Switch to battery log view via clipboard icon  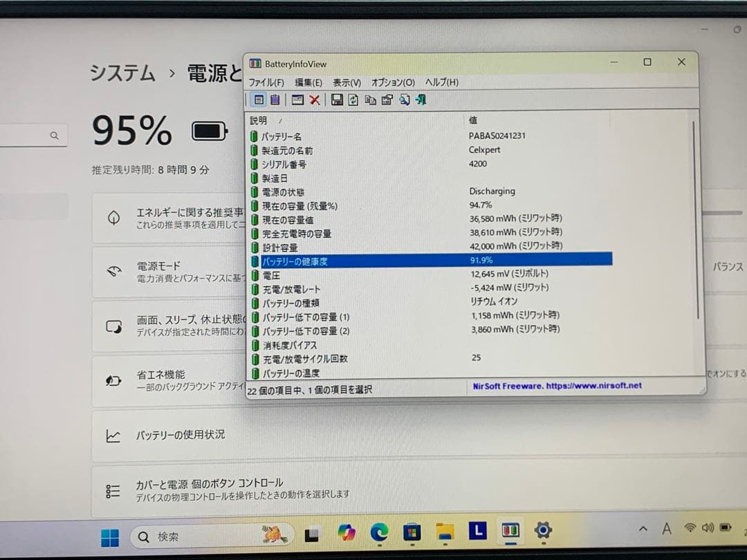(x=275, y=100)
